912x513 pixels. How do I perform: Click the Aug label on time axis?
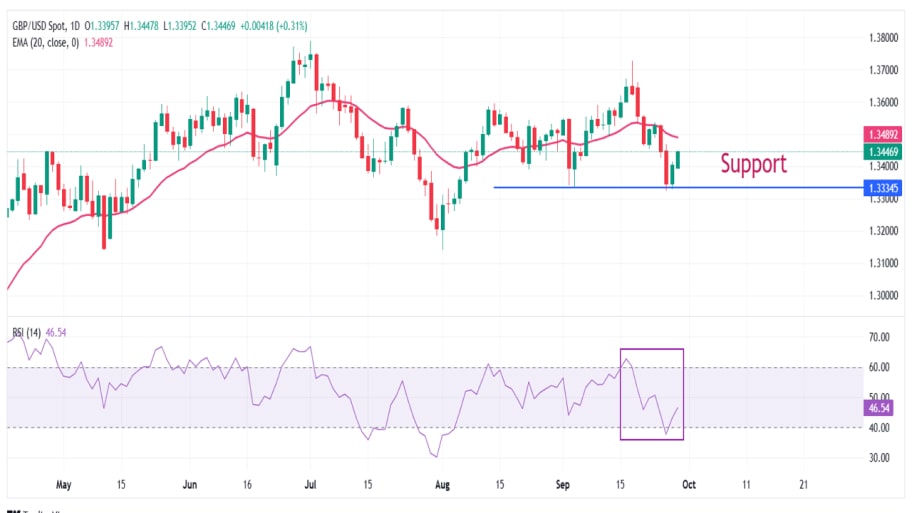443,484
